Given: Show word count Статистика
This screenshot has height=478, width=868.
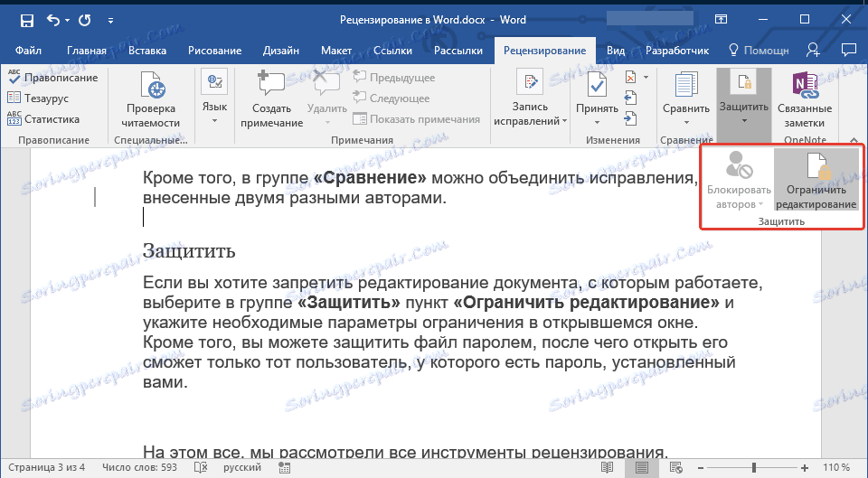Looking at the screenshot, I should tap(43, 119).
